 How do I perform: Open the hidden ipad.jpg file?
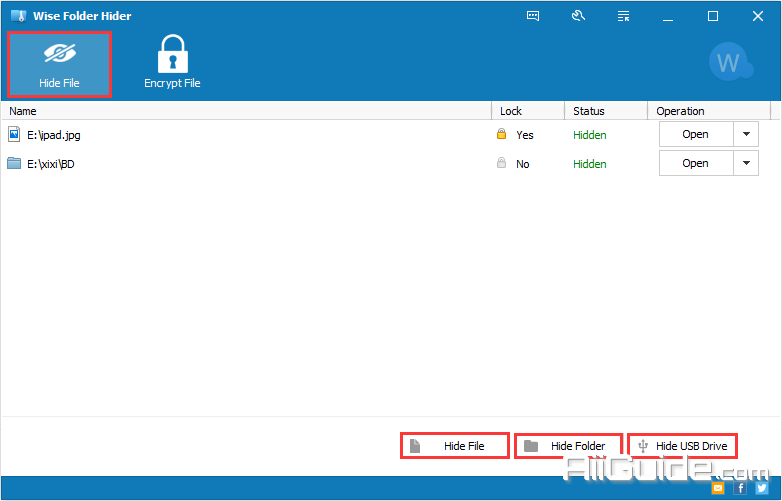tap(696, 134)
